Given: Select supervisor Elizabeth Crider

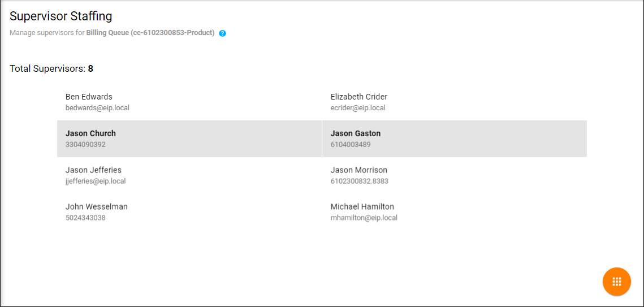Looking at the screenshot, I should [x=359, y=97].
